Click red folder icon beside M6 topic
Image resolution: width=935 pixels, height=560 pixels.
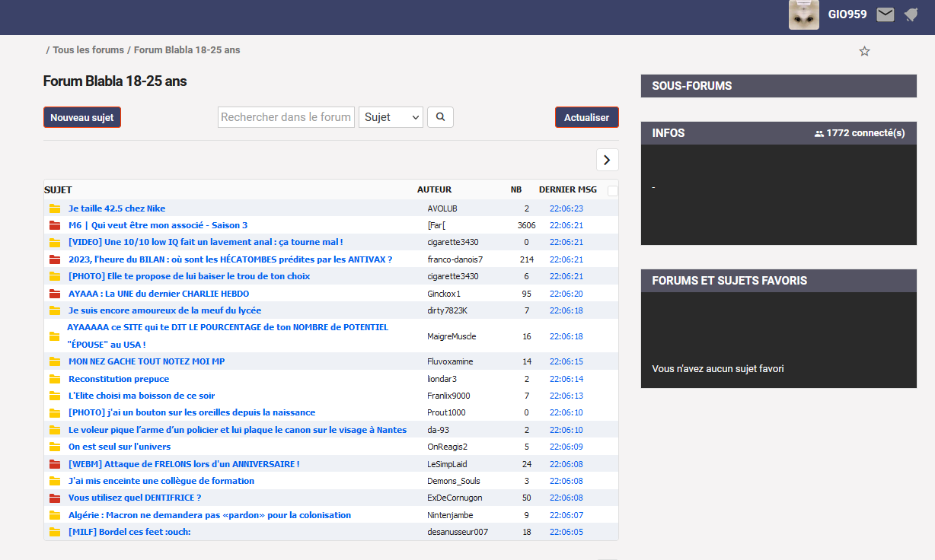55,225
